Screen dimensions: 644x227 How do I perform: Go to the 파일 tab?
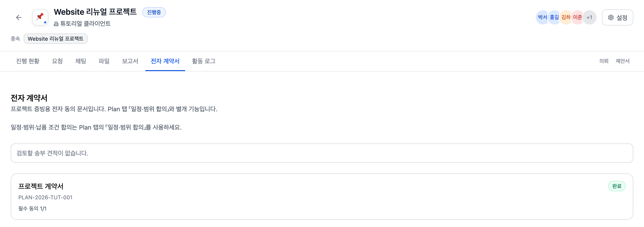click(x=104, y=61)
